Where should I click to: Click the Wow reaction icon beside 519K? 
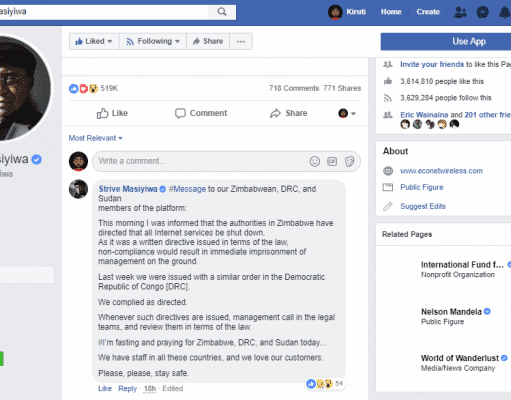pos(93,88)
